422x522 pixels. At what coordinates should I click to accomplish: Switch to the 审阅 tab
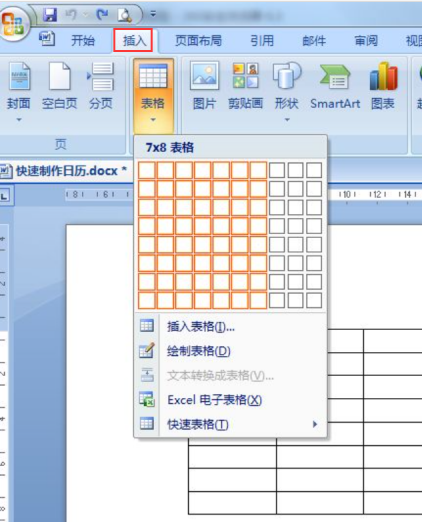point(366,41)
